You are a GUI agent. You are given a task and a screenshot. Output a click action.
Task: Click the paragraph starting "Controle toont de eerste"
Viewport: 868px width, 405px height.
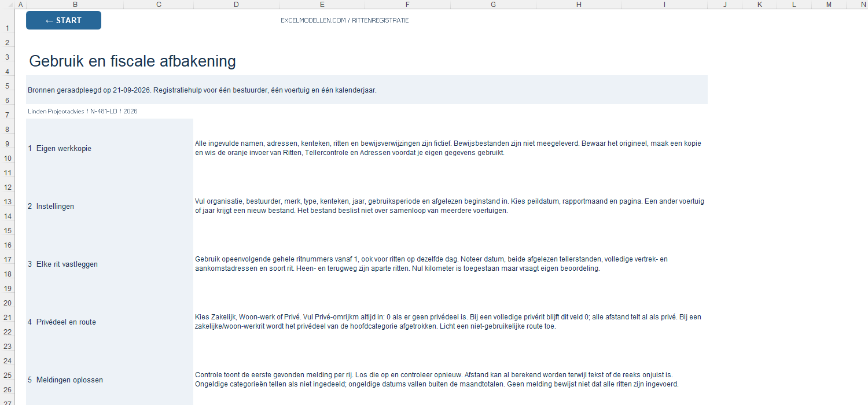point(437,380)
